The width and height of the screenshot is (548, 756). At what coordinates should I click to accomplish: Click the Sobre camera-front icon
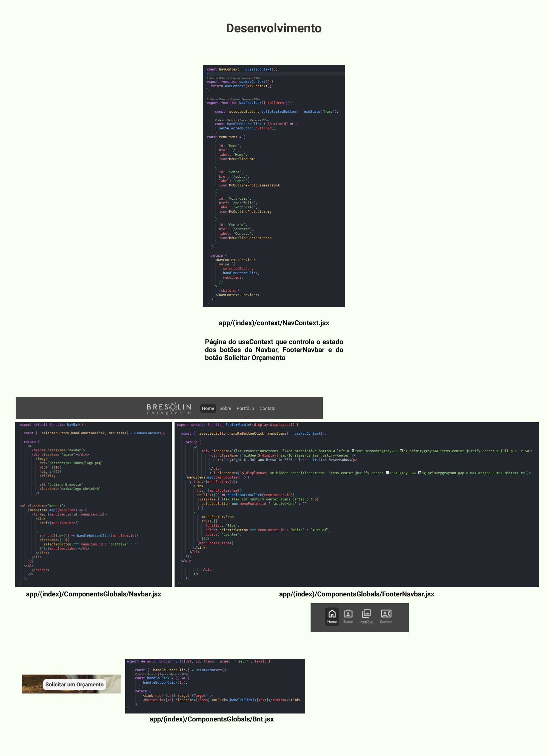[348, 614]
